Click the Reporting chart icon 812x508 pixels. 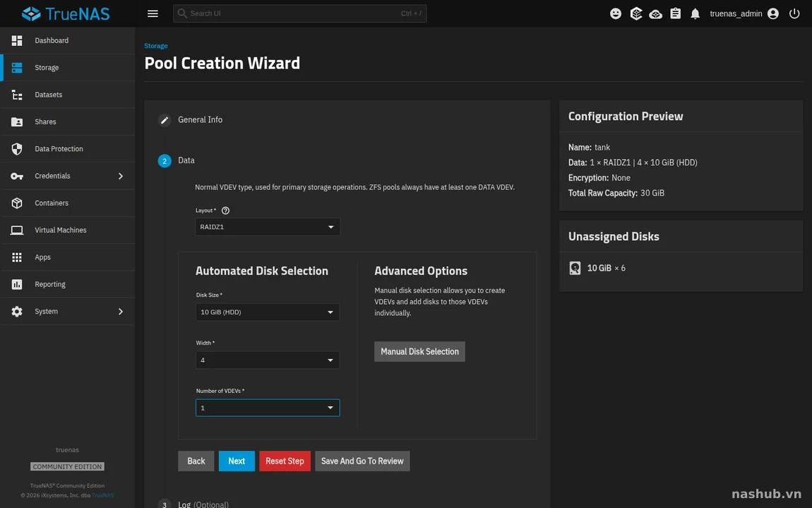tap(17, 284)
